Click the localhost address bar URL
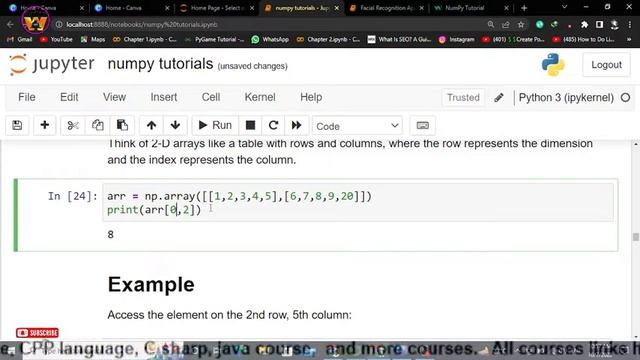Viewport: 640px width, 360px height. (x=142, y=24)
